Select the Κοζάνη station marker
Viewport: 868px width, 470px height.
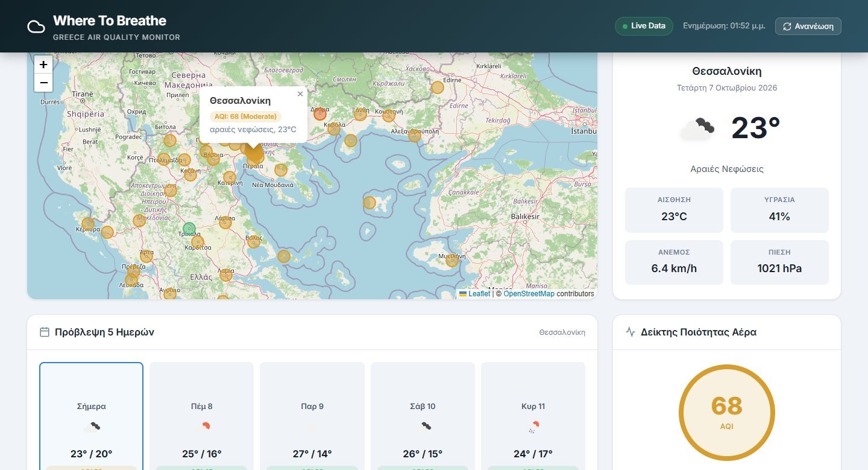point(190,174)
